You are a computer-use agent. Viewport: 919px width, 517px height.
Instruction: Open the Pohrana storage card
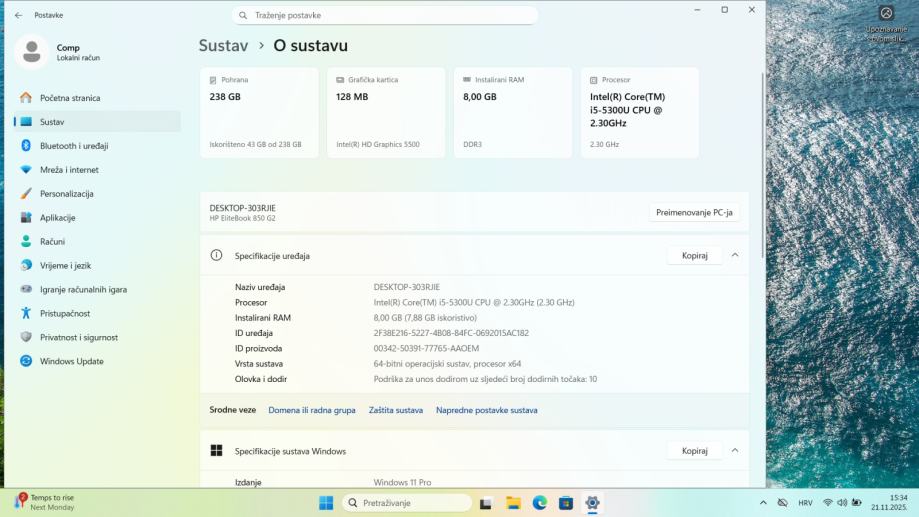[259, 113]
